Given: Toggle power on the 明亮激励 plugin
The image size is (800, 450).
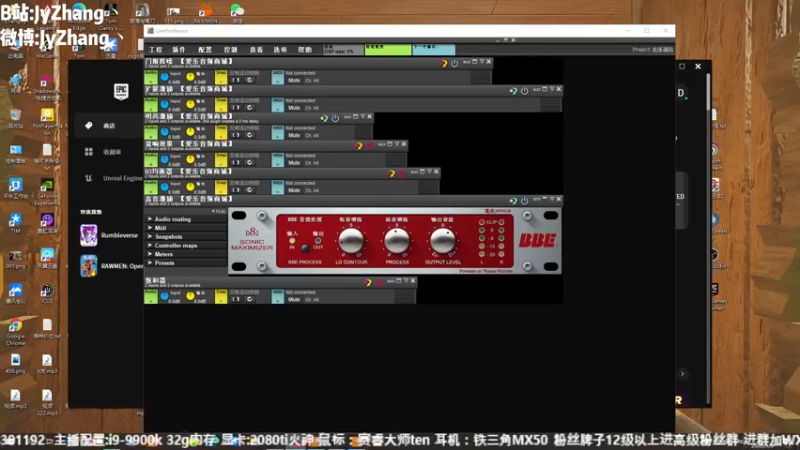Looking at the screenshot, I should 335,118.
